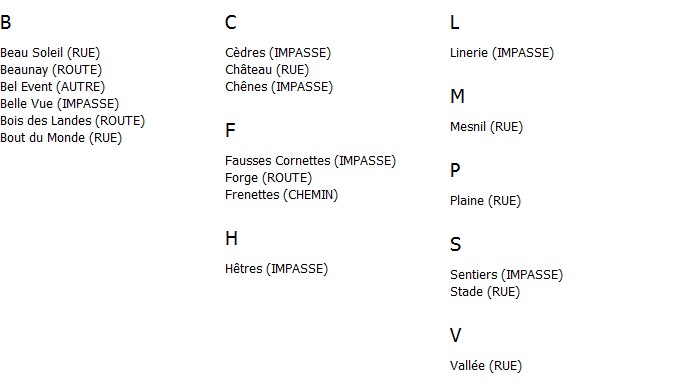Open Château (RUE) entry

(267, 70)
